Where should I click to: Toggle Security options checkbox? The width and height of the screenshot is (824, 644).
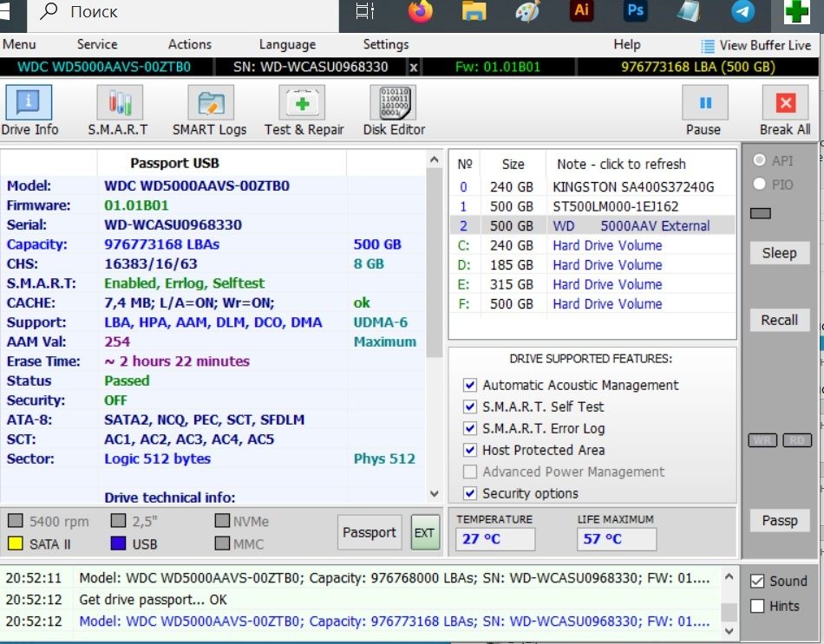pyautogui.click(x=470, y=493)
